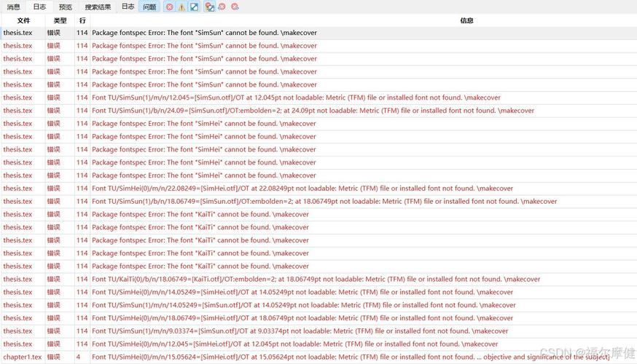Toggle the blue bad boxes filter icon
The image size is (637, 364).
[x=195, y=7]
